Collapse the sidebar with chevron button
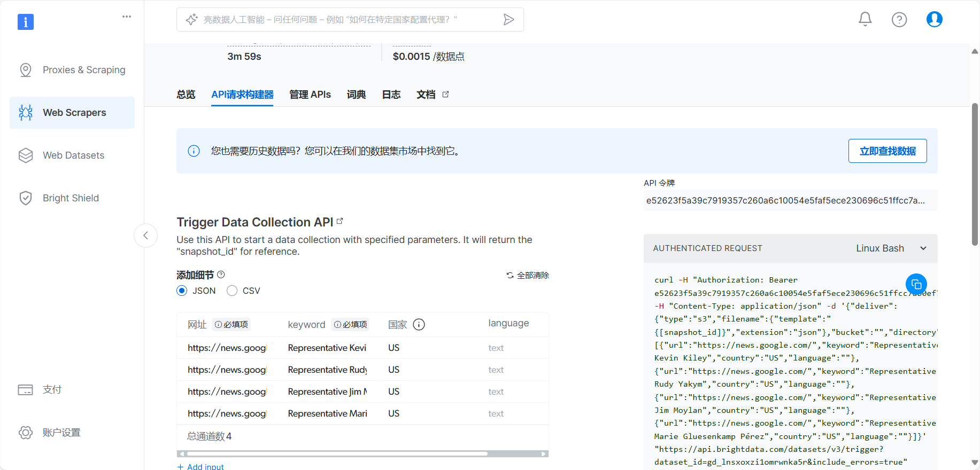 pos(145,236)
